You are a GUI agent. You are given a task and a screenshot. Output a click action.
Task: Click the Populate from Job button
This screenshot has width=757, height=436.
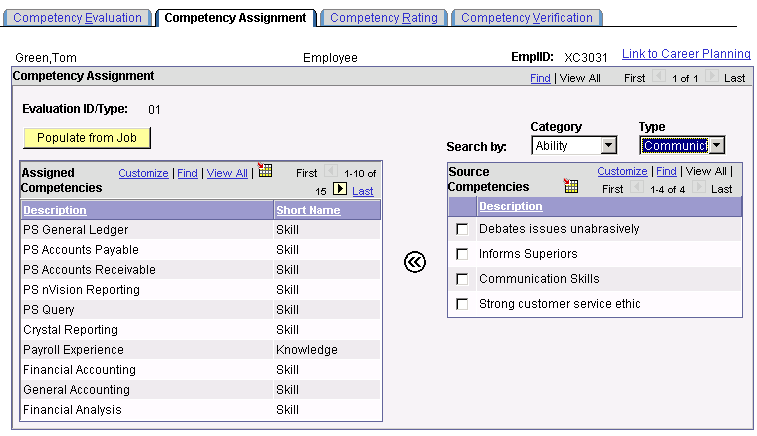(x=87, y=138)
